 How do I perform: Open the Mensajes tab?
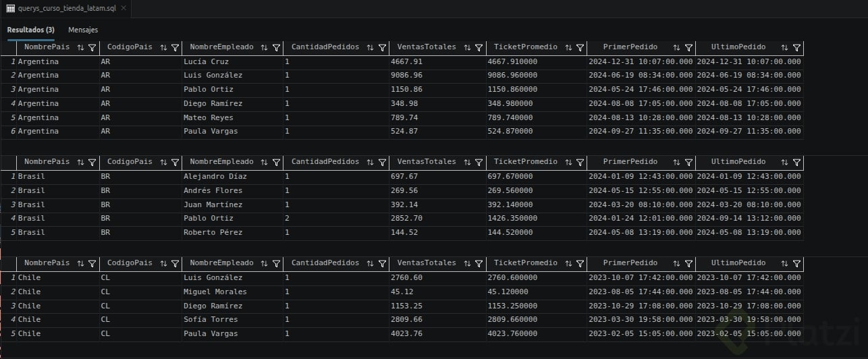pos(83,30)
